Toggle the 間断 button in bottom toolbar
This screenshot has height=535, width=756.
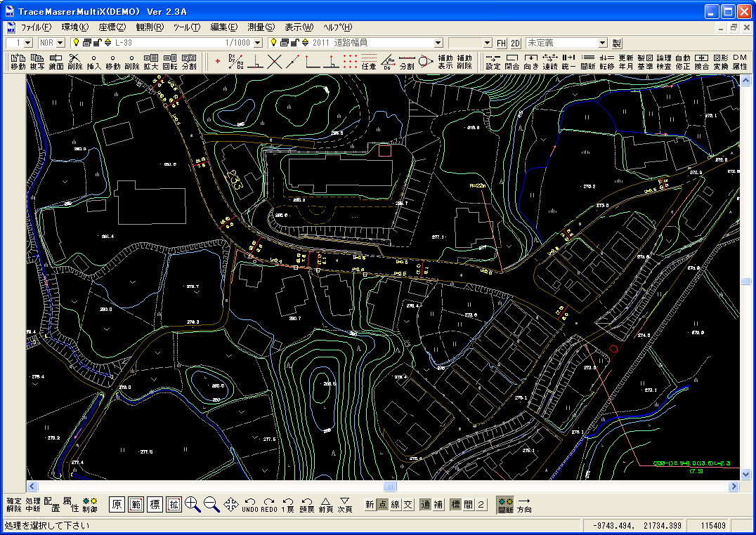[505, 505]
